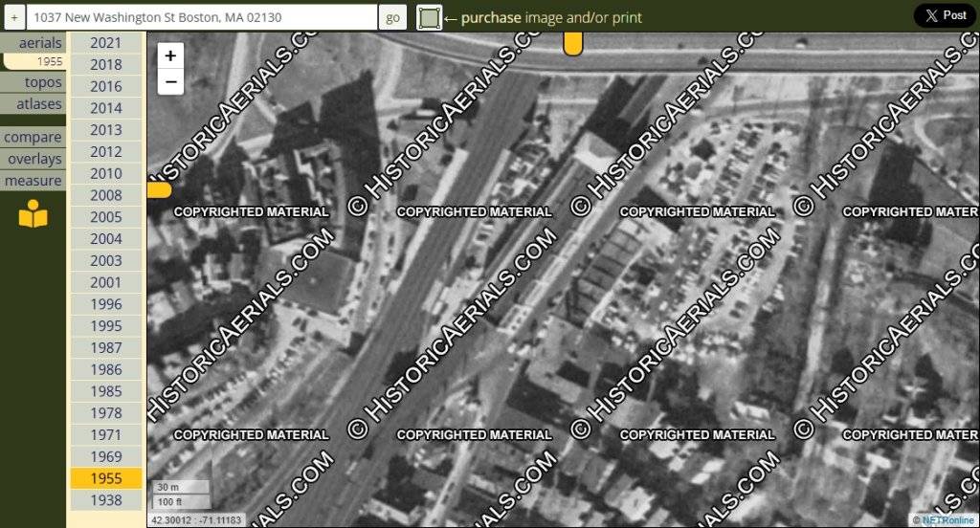Screen dimensions: 980x528
Task: Select the 2021 aerial year
Action: tap(106, 43)
